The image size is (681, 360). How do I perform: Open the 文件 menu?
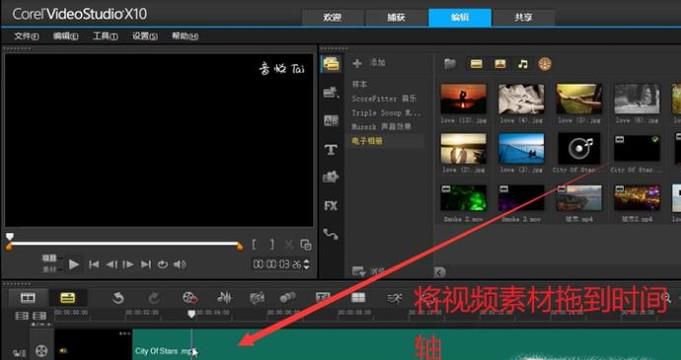(x=26, y=36)
